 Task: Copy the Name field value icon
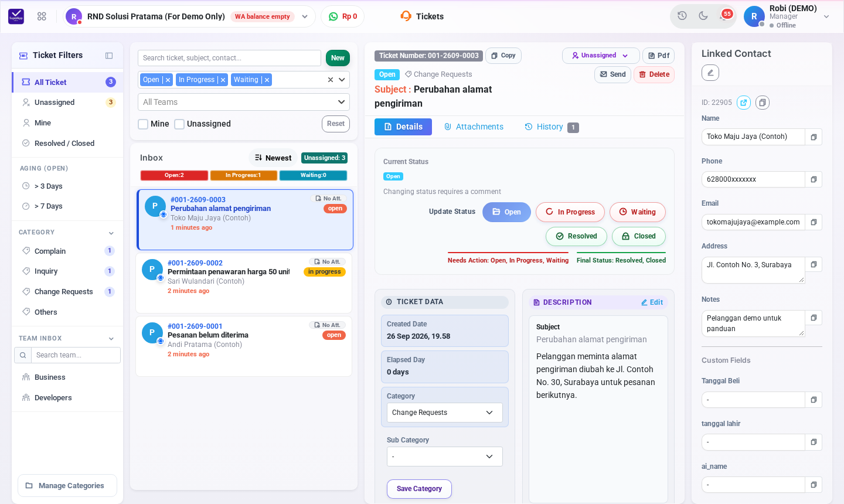pos(814,137)
